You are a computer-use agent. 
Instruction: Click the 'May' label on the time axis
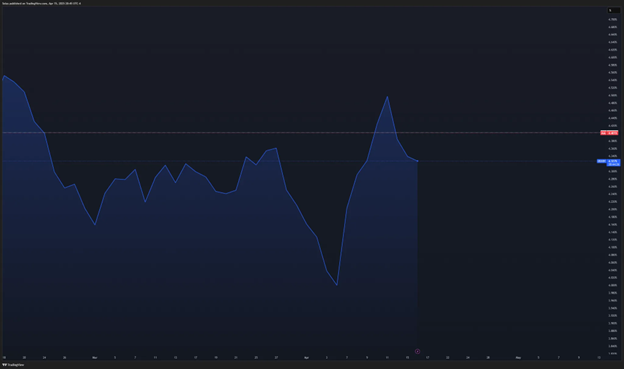click(518, 357)
